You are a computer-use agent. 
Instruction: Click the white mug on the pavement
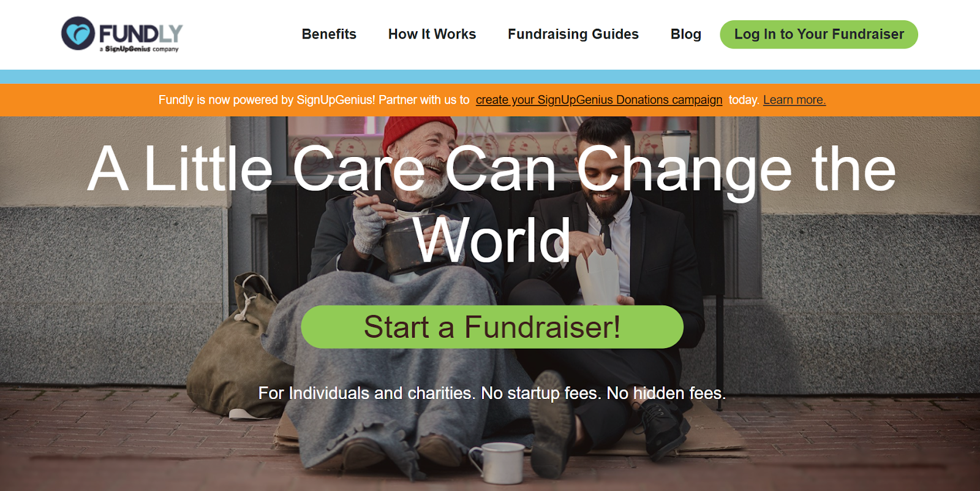(x=499, y=463)
